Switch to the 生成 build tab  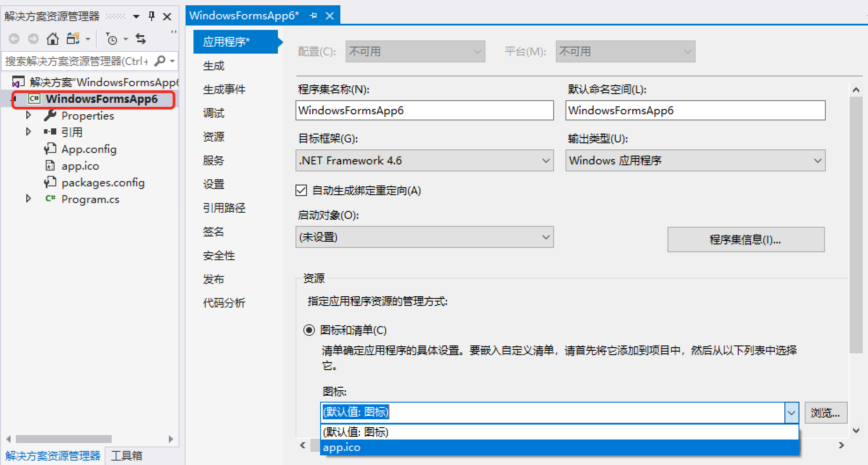pyautogui.click(x=214, y=65)
